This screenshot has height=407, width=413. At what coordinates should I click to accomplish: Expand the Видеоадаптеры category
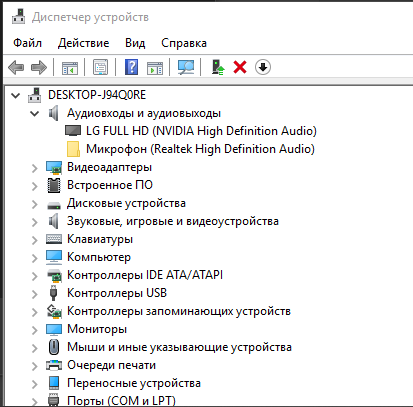point(35,168)
